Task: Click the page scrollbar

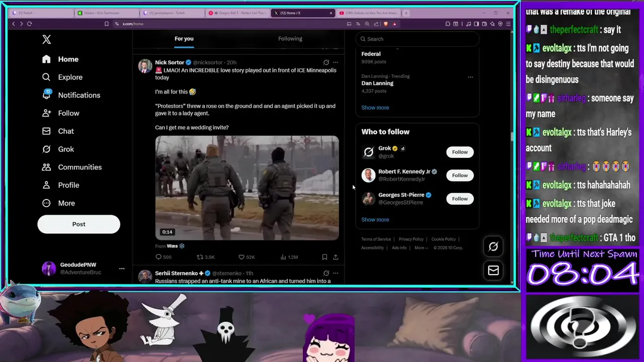Action: (x=512, y=136)
